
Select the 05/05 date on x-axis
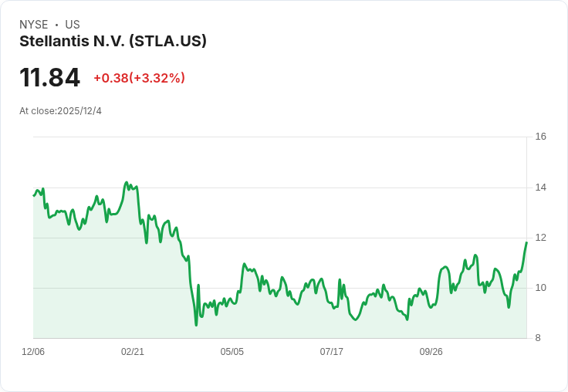point(232,351)
